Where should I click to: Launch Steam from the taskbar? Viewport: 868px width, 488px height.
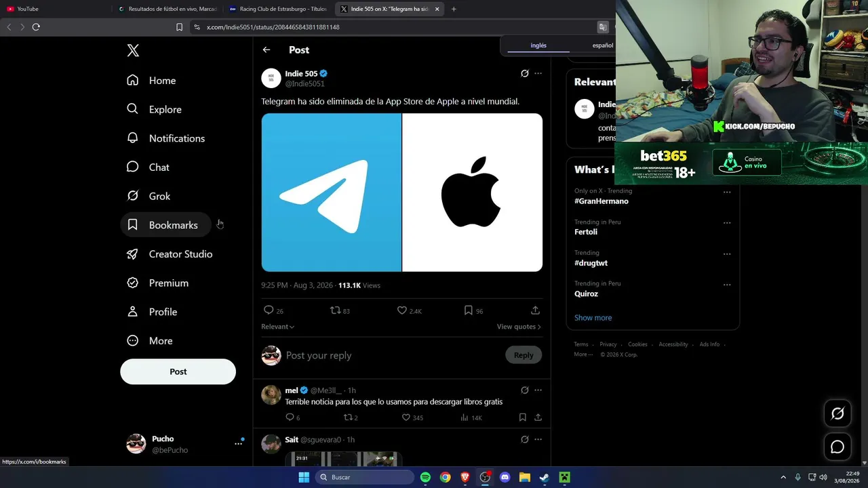tap(544, 477)
